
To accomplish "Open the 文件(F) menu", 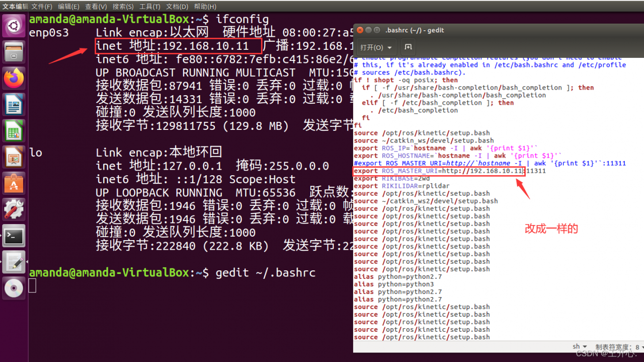I will [x=42, y=7].
